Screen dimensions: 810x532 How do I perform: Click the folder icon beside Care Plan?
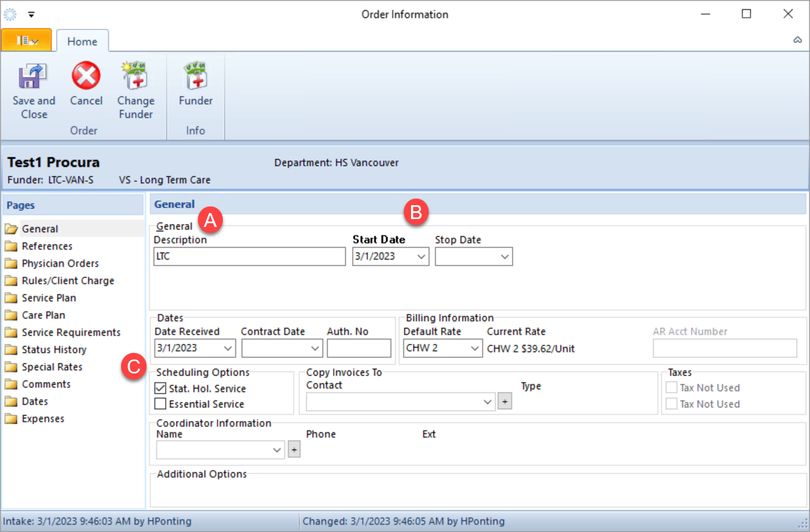click(12, 315)
